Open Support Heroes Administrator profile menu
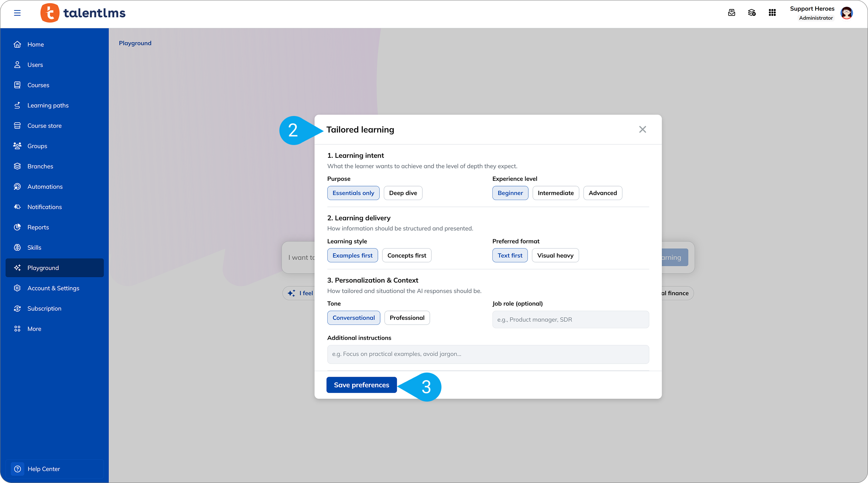The width and height of the screenshot is (868, 483). pyautogui.click(x=821, y=13)
